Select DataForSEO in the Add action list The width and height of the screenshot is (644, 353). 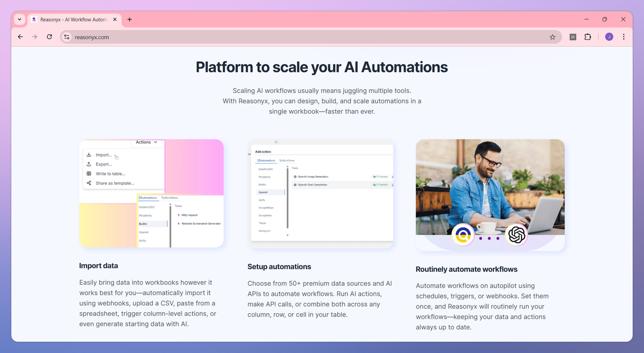(x=267, y=169)
